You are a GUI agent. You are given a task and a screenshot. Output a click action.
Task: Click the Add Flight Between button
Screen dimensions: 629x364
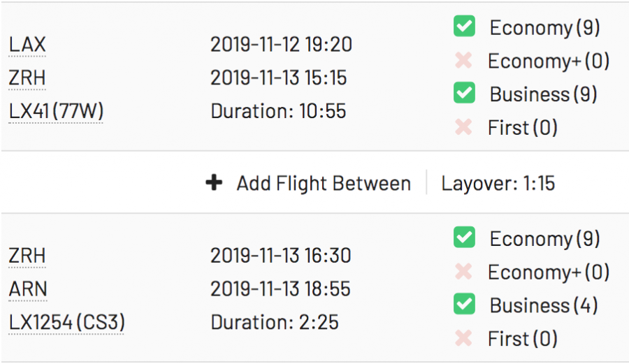pyautogui.click(x=323, y=184)
